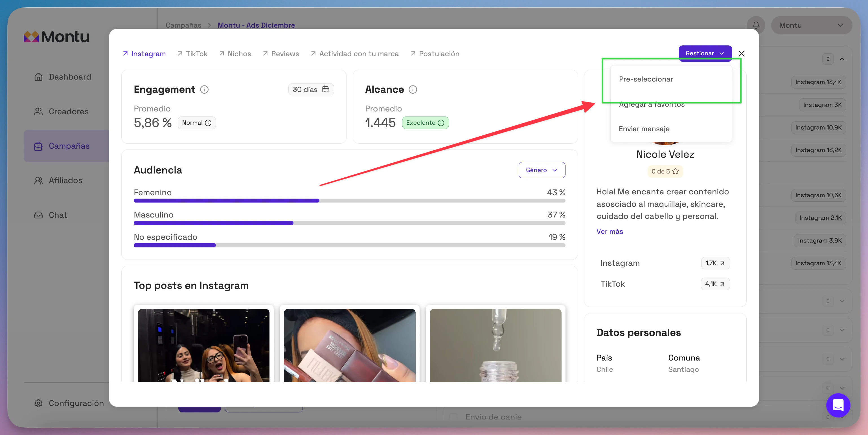Click the Instagram 2,1K badge
The height and width of the screenshot is (435, 868).
pos(821,218)
